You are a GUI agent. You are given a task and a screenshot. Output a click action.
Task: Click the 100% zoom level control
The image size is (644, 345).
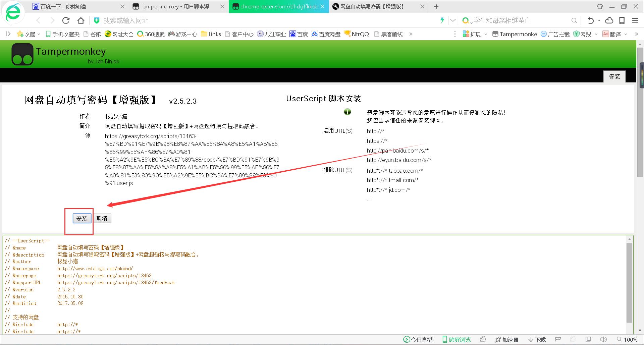coord(631,339)
